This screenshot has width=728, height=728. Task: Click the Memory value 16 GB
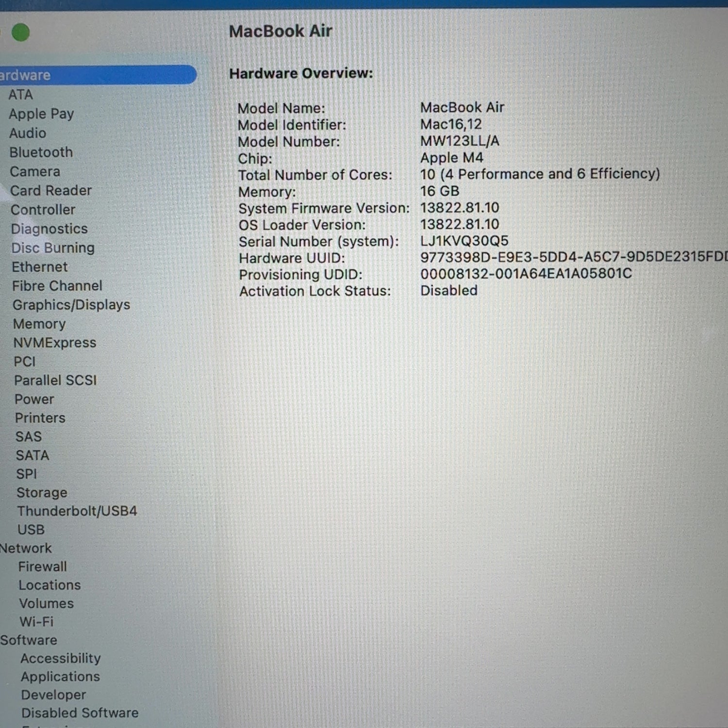[x=440, y=191]
